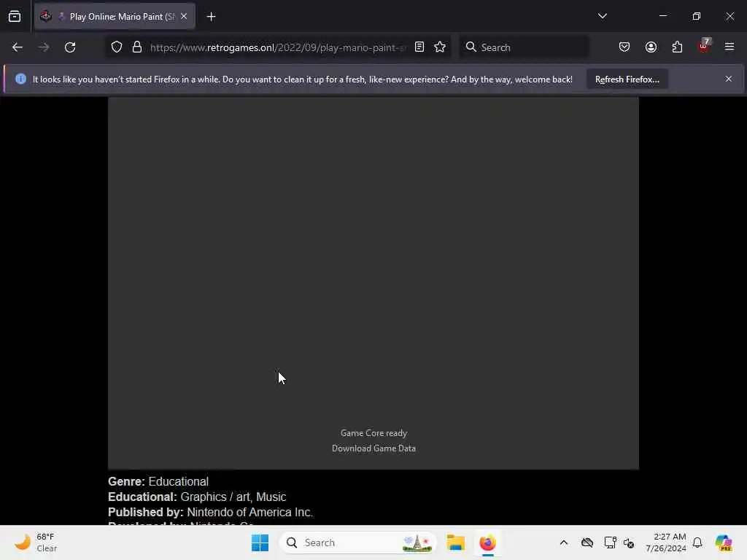Click the taskbar Search box
The image size is (747, 560).
click(x=357, y=542)
